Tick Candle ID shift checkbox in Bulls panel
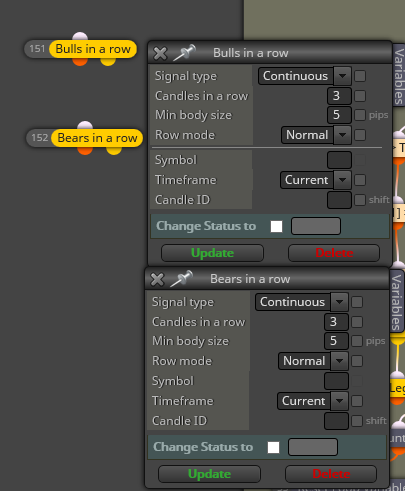The height and width of the screenshot is (491, 405). [360, 200]
